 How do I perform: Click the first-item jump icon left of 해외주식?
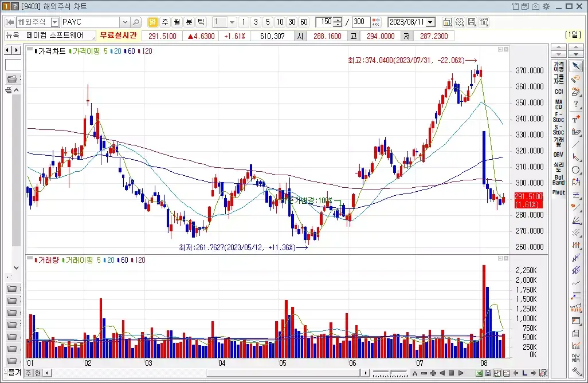tap(10, 22)
